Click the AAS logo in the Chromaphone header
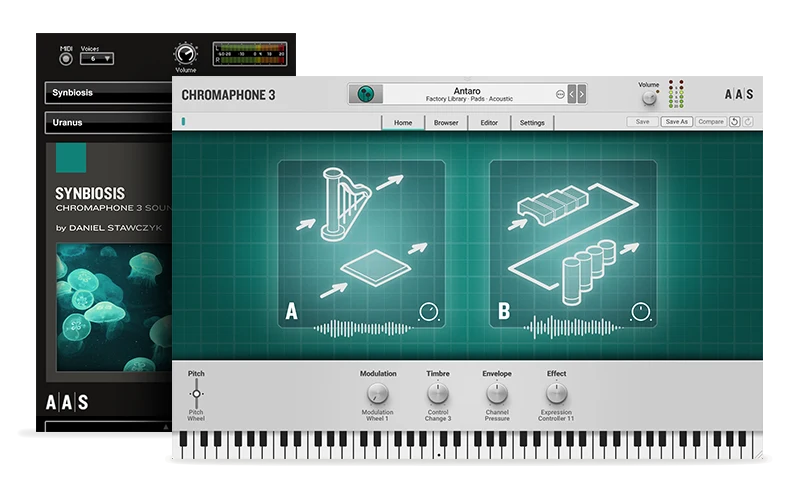Viewport: 800px width, 500px height. tap(739, 94)
